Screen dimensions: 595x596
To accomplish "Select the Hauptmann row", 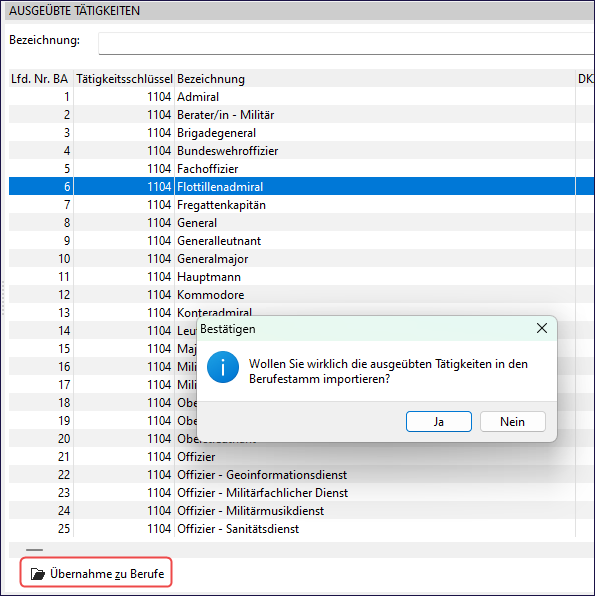I will (x=292, y=277).
